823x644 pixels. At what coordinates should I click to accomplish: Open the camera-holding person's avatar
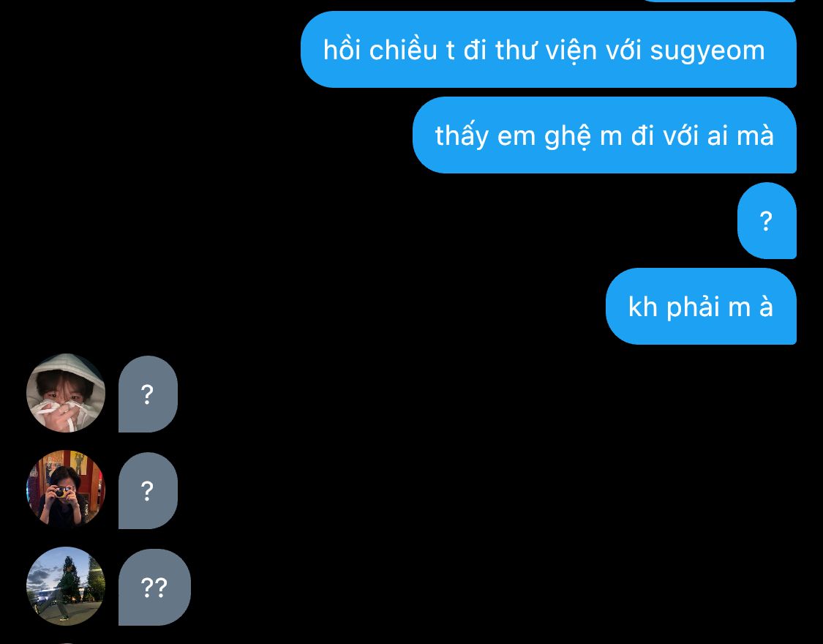click(x=66, y=489)
